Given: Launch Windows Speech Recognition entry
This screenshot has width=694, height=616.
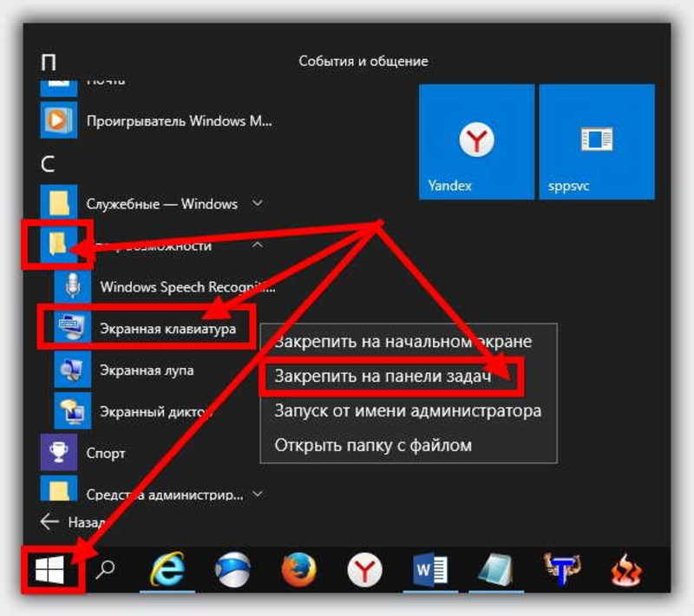Looking at the screenshot, I should [x=165, y=286].
